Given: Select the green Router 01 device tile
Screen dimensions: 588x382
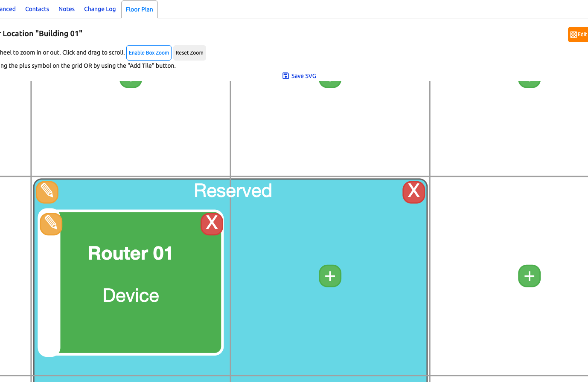Looking at the screenshot, I should pyautogui.click(x=141, y=324).
